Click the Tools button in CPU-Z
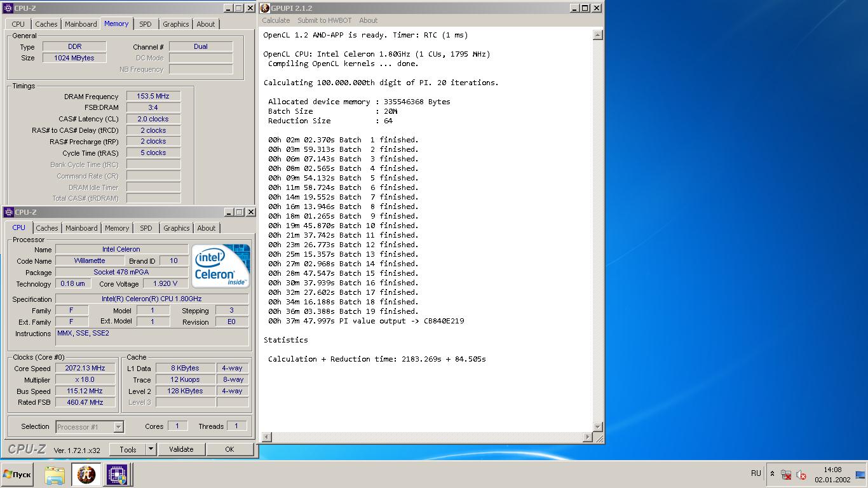Screen dimensions: 868x488 click(x=128, y=449)
